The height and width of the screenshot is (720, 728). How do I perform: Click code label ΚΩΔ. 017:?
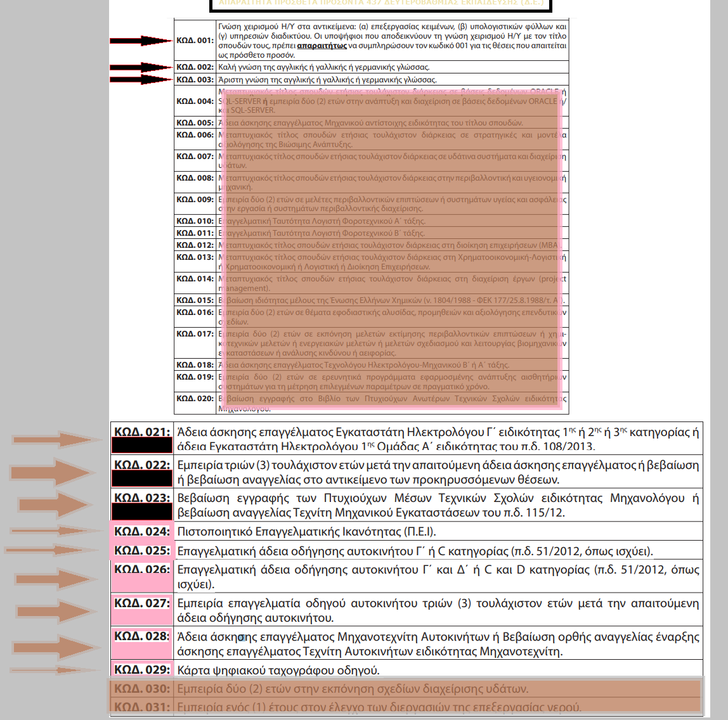[195, 333]
